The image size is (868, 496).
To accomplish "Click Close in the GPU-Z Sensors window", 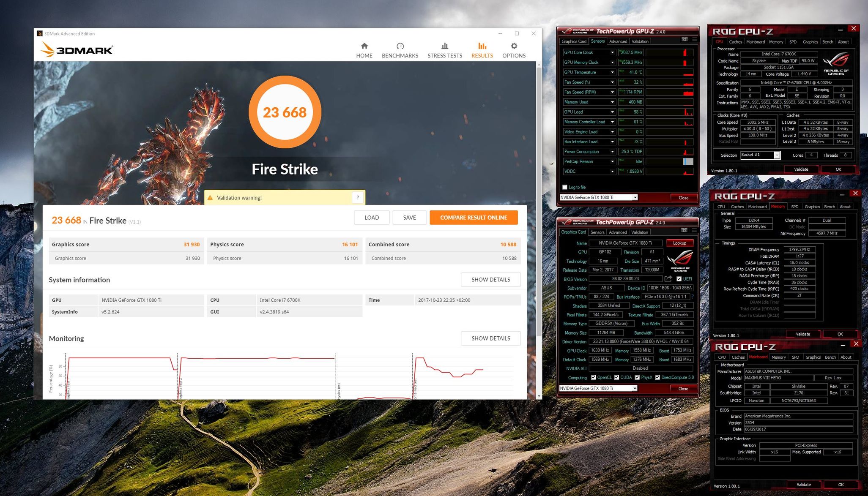I will (x=683, y=198).
